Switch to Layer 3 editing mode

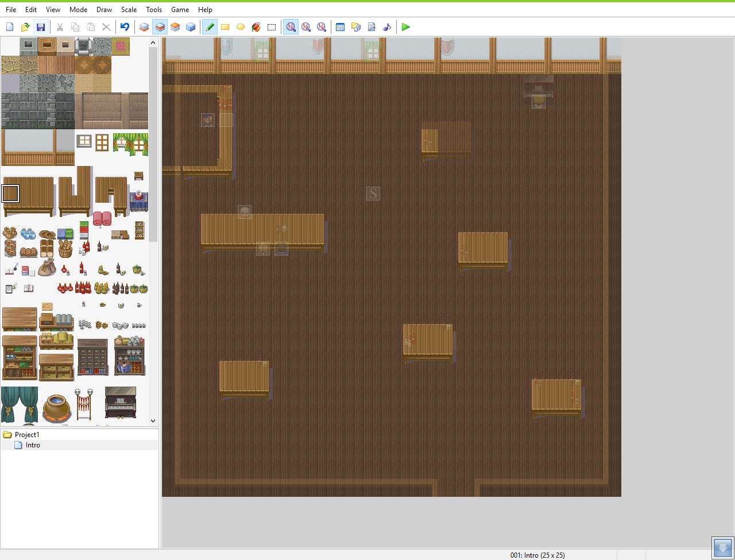(x=175, y=27)
